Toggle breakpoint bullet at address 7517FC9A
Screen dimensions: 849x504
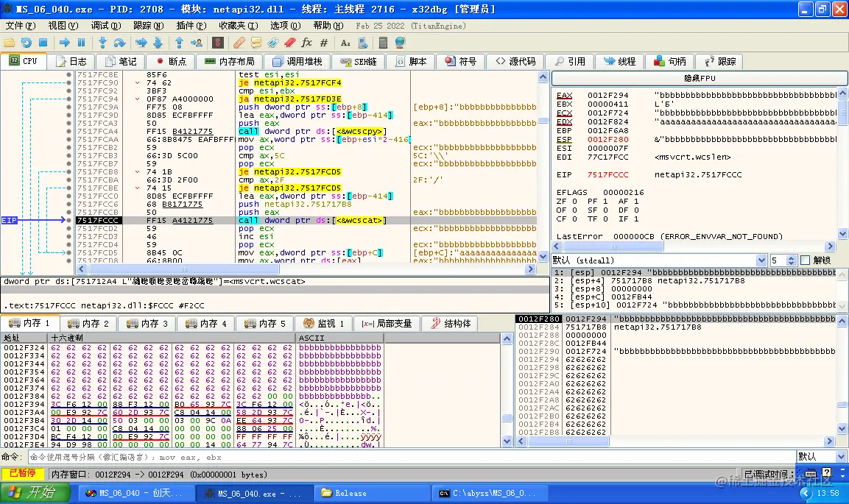[x=68, y=107]
